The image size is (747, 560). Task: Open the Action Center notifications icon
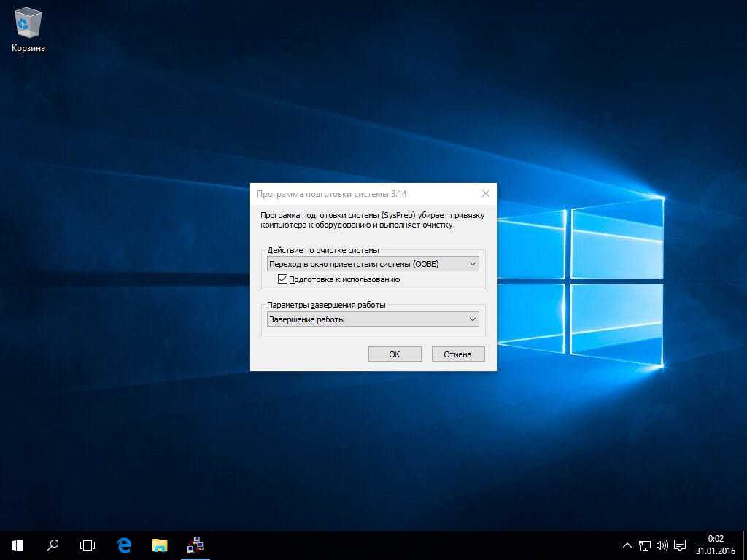click(680, 545)
